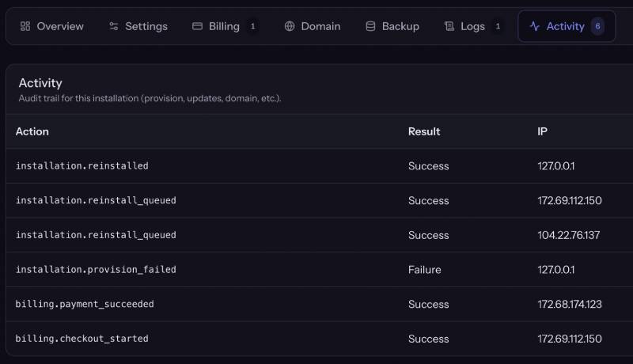Open the Overview tab
The width and height of the screenshot is (633, 364).
pos(52,26)
